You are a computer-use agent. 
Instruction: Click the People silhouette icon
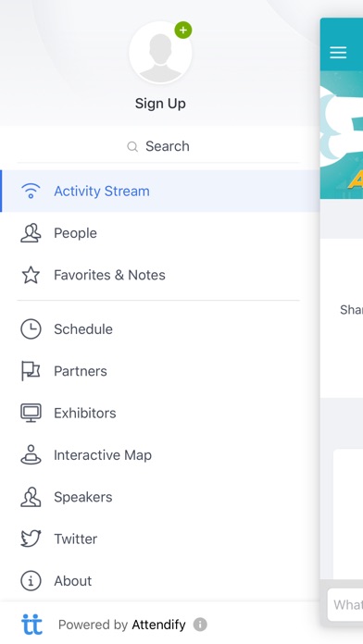[31, 233]
